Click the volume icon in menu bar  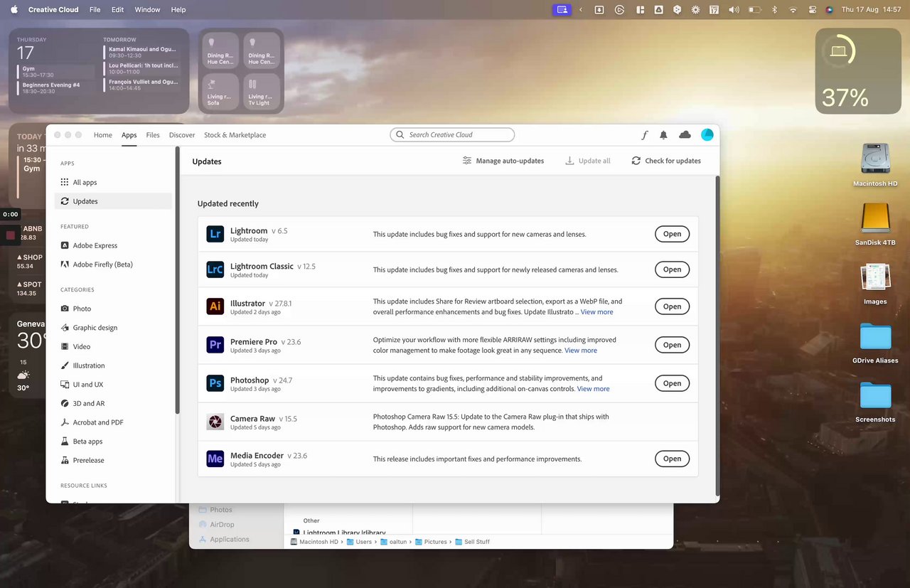(734, 10)
